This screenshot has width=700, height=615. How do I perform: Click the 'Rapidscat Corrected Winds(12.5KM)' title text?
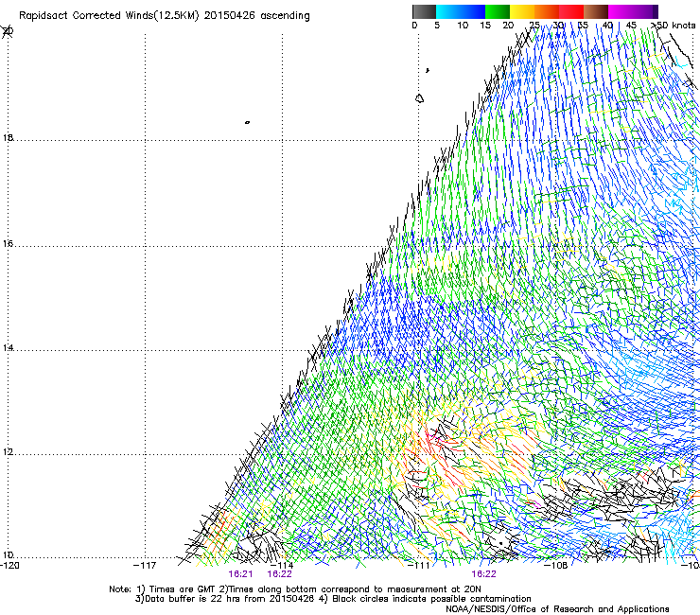pos(109,16)
